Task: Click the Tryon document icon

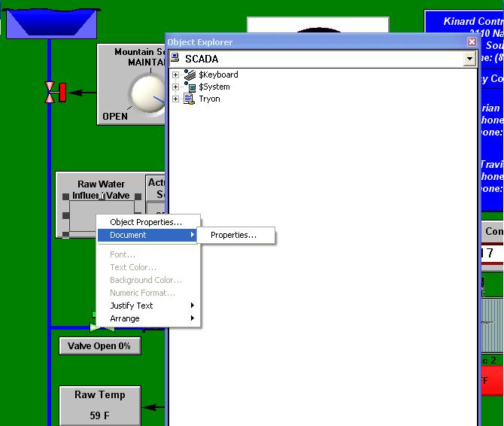Action: (189, 99)
